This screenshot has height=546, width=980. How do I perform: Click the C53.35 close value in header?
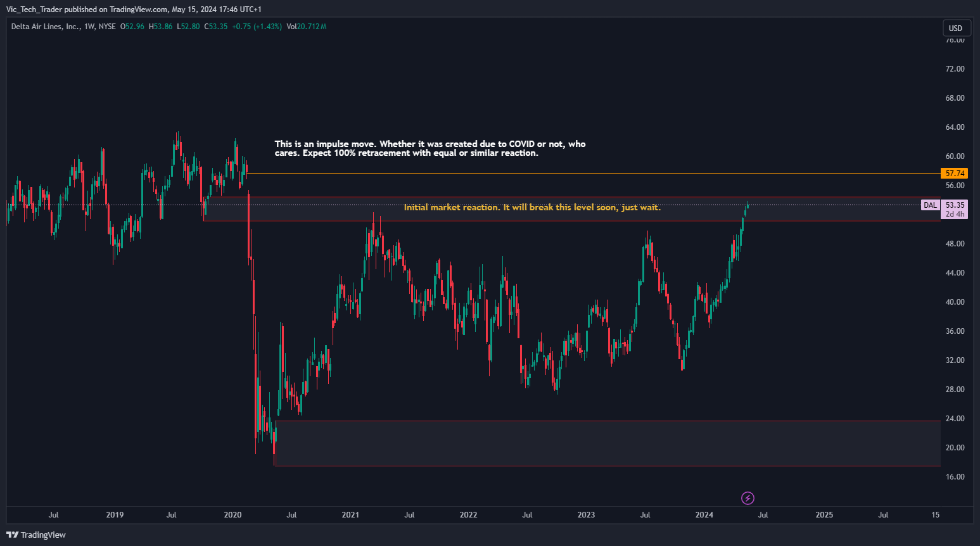pos(216,27)
